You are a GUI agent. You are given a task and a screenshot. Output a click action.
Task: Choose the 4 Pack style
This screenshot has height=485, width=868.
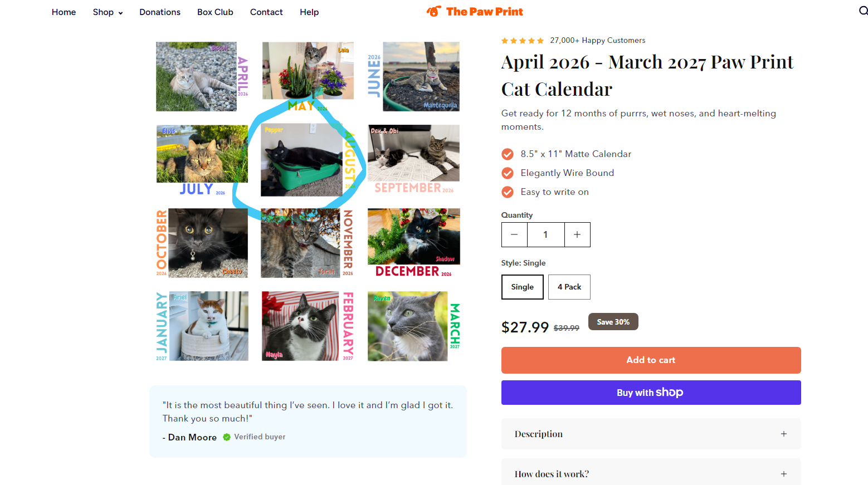pyautogui.click(x=569, y=287)
